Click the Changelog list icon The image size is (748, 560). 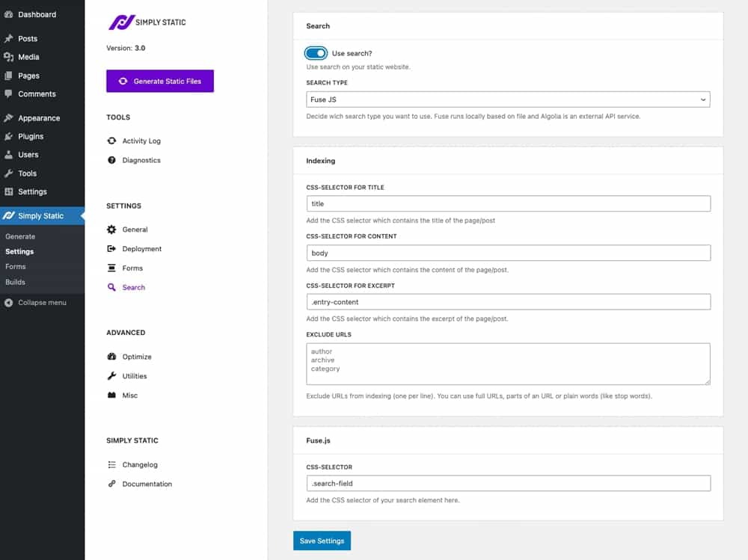[x=111, y=464]
